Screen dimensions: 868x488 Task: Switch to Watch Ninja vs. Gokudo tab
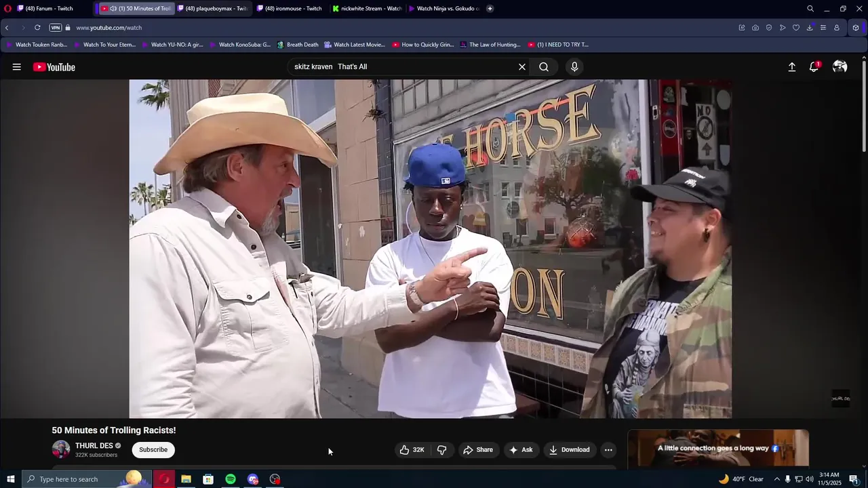tap(444, 9)
